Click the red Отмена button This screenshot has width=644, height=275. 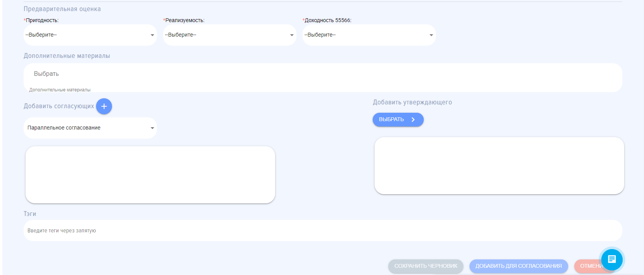(588, 266)
